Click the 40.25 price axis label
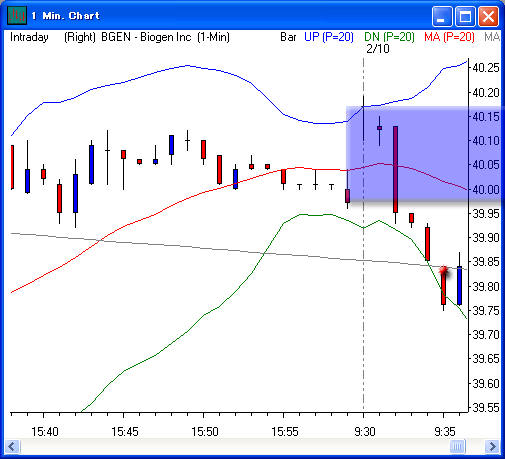This screenshot has height=459, width=505. [x=486, y=68]
